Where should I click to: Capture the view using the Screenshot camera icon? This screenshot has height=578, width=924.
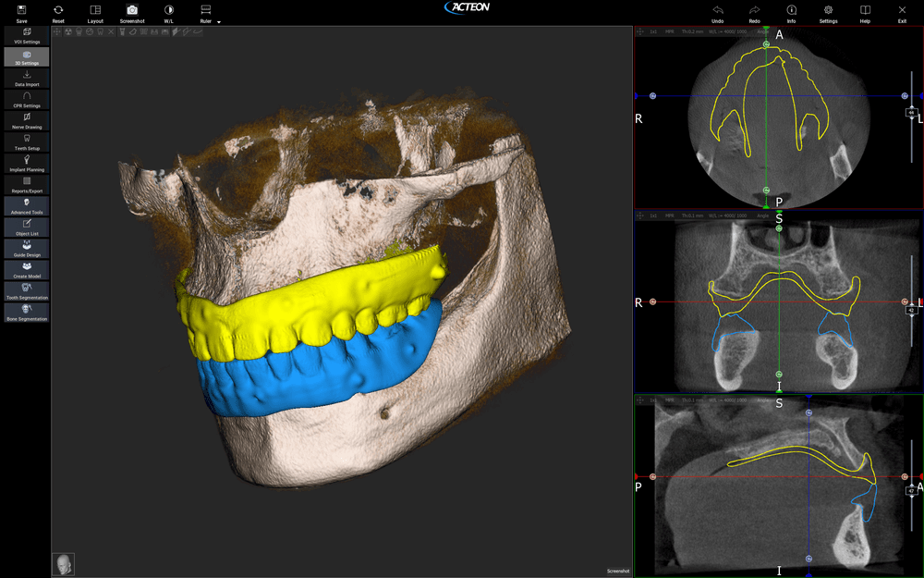132,10
